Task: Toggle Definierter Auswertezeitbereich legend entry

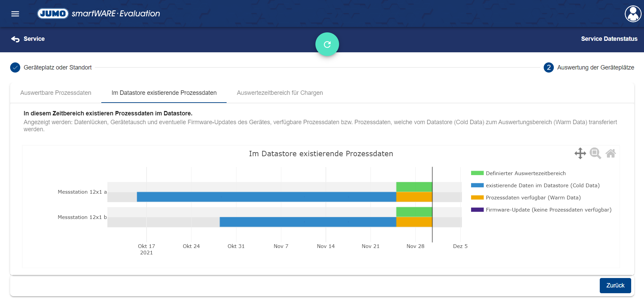Action: coord(525,173)
